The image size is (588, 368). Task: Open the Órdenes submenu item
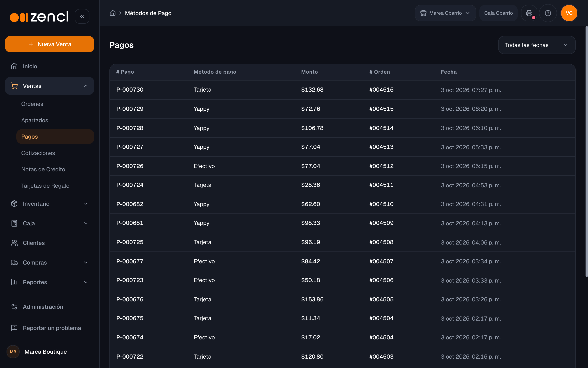click(x=55, y=104)
